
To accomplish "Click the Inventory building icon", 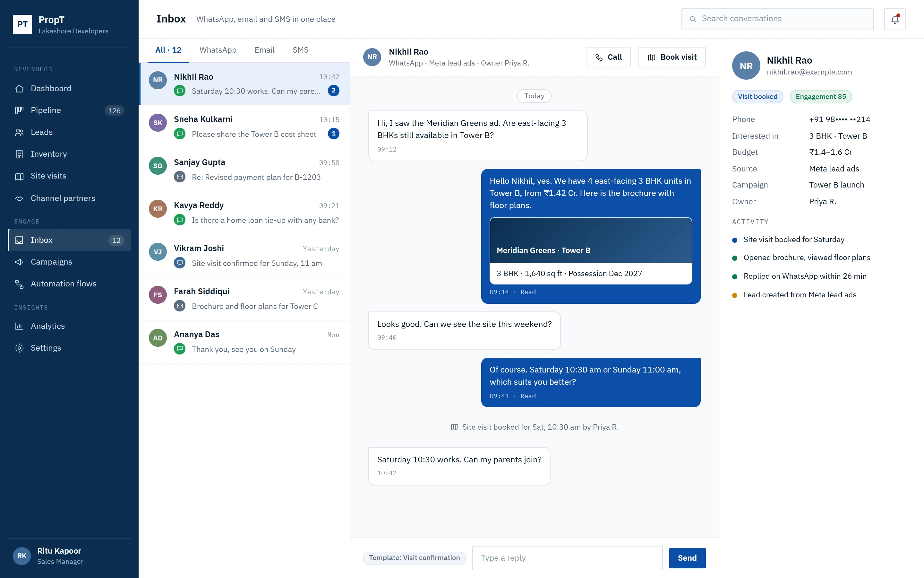I will coord(19,154).
